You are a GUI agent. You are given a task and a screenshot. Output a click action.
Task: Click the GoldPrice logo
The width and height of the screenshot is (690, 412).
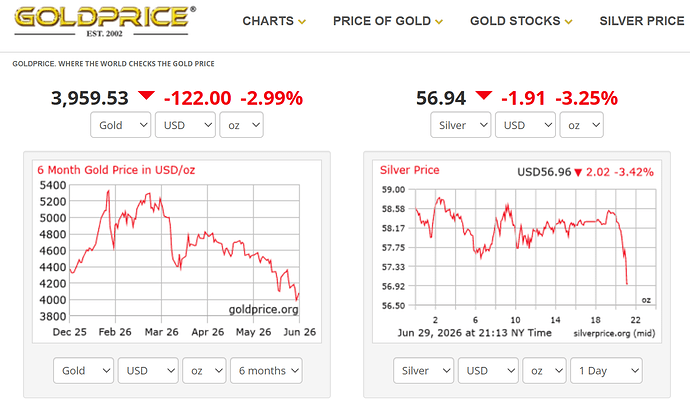[x=105, y=22]
